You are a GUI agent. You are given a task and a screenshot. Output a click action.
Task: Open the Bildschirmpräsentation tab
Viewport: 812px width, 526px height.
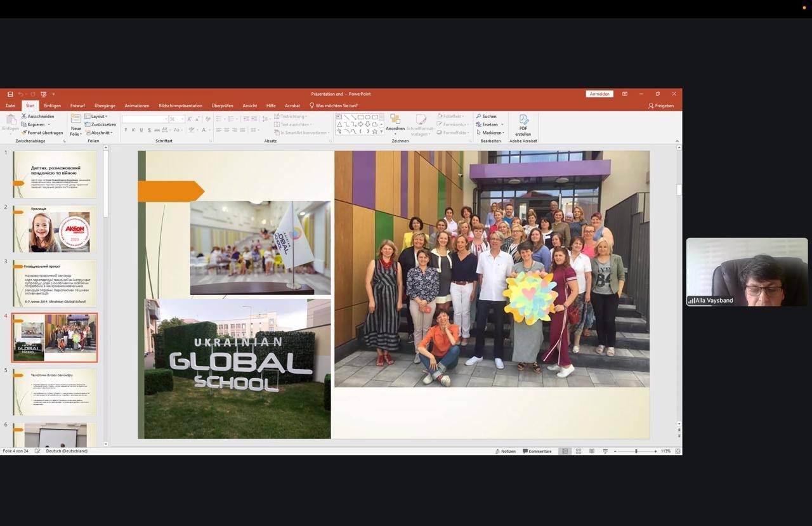[x=180, y=106]
